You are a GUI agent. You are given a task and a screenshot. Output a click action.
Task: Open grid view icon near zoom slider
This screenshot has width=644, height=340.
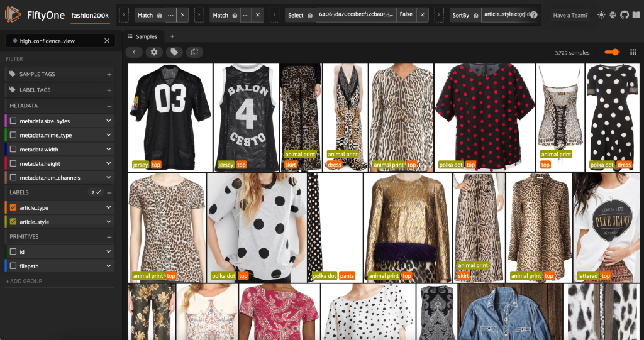pyautogui.click(x=633, y=52)
